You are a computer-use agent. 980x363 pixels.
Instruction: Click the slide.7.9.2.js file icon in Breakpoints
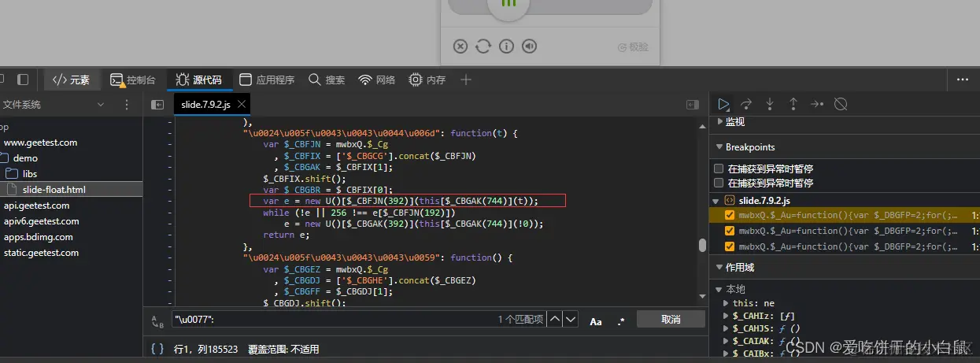click(x=730, y=201)
